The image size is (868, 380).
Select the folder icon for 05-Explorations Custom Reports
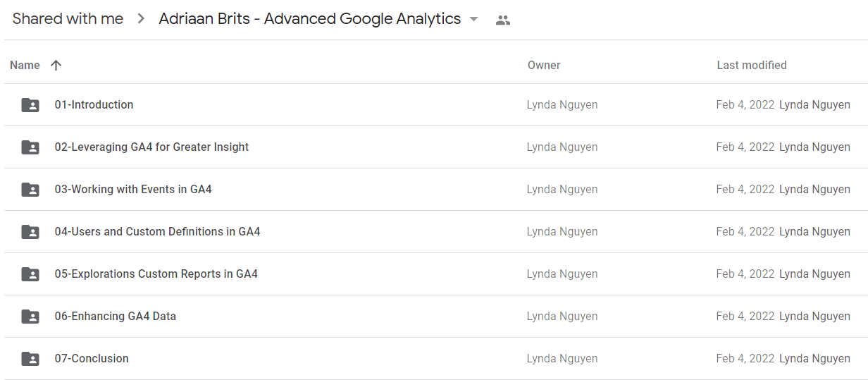30,274
